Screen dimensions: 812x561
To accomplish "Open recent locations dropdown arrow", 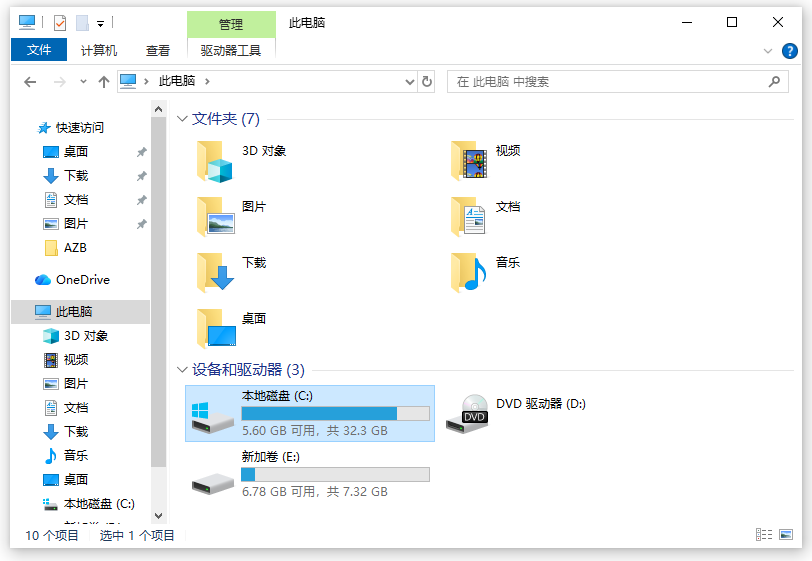I will coord(83,81).
